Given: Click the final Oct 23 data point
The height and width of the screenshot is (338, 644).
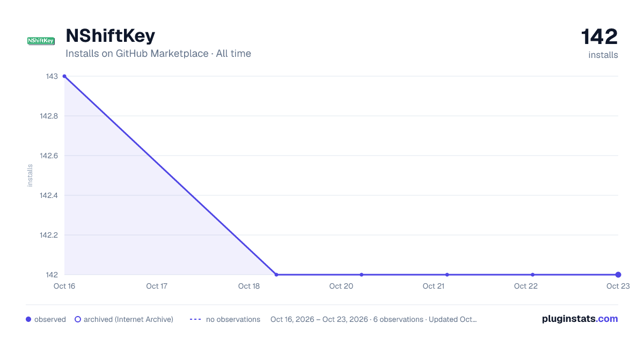Looking at the screenshot, I should pos(618,275).
